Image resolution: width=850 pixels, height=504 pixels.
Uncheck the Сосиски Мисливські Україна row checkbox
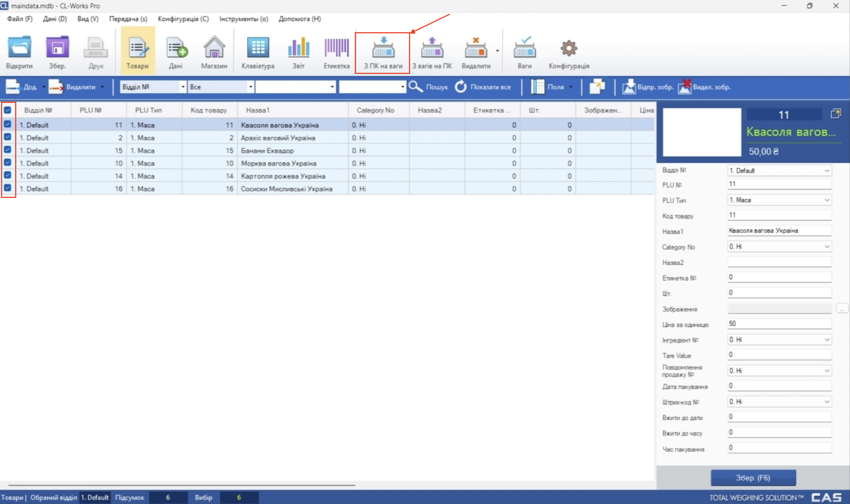8,188
